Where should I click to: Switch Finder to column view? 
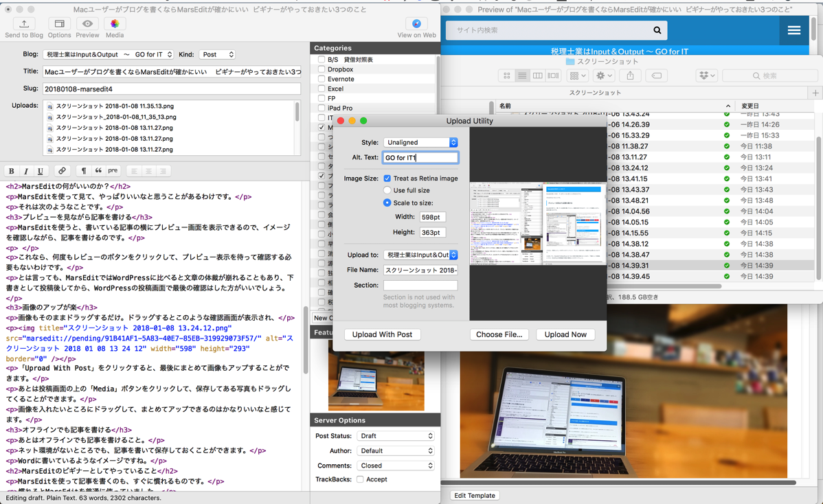pos(537,76)
